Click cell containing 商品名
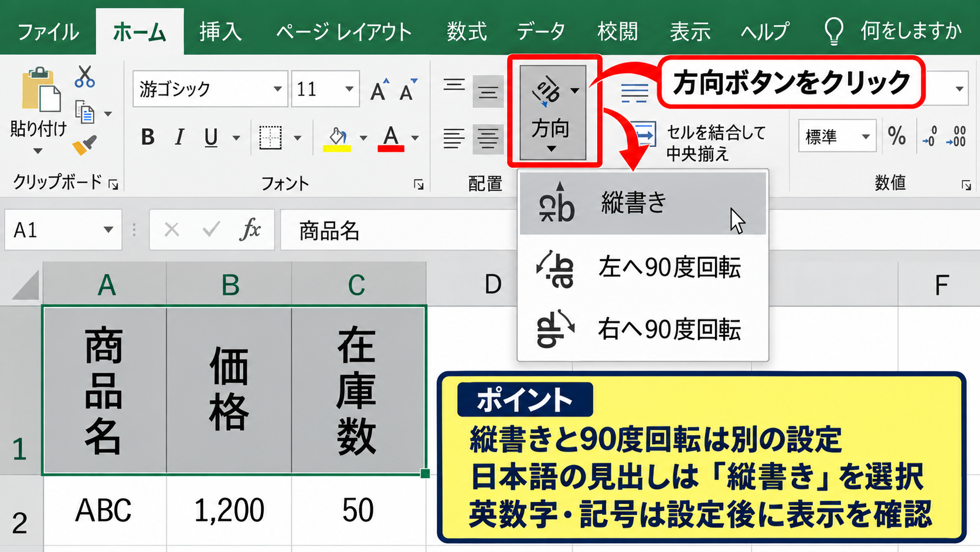Image resolution: width=980 pixels, height=552 pixels. tap(105, 390)
